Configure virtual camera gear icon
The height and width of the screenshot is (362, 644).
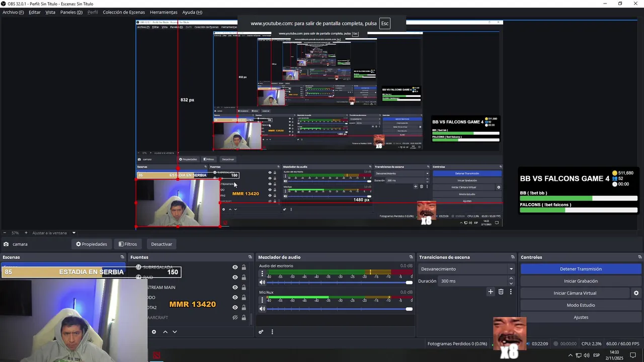[x=636, y=293]
